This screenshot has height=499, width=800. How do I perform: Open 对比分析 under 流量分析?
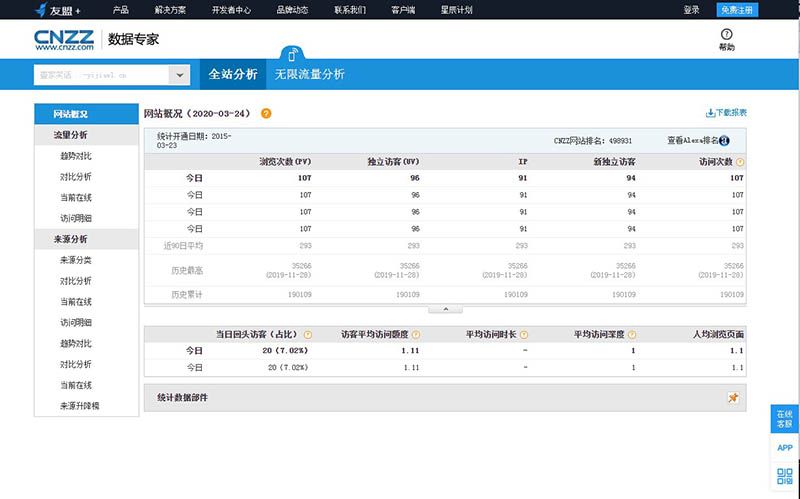76,177
